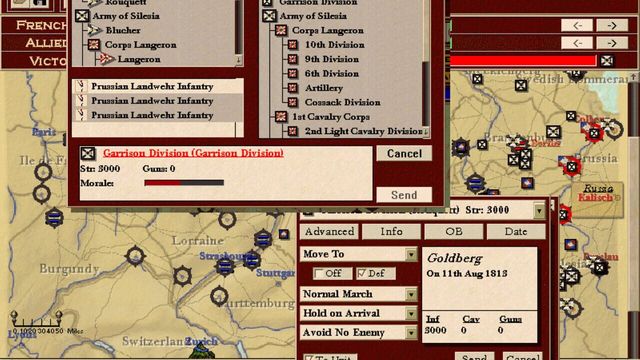
Task: Click the Strasbourg unit marker on map
Action: pyautogui.click(x=224, y=266)
